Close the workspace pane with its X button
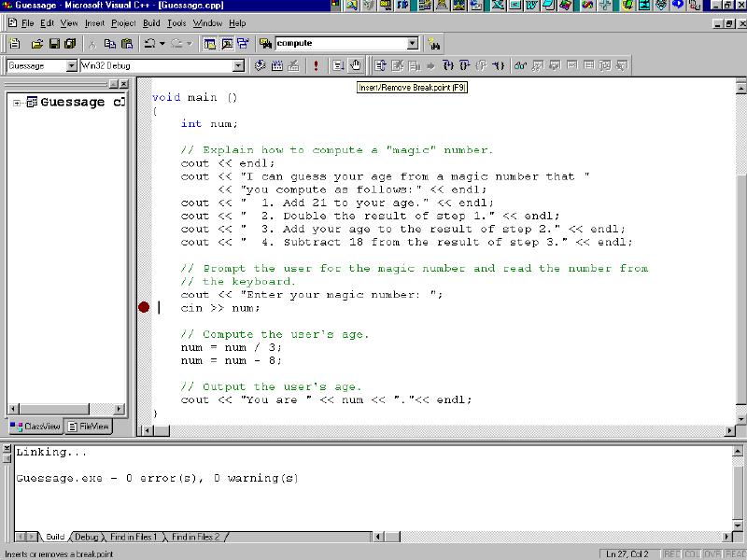The image size is (747, 560). click(124, 84)
